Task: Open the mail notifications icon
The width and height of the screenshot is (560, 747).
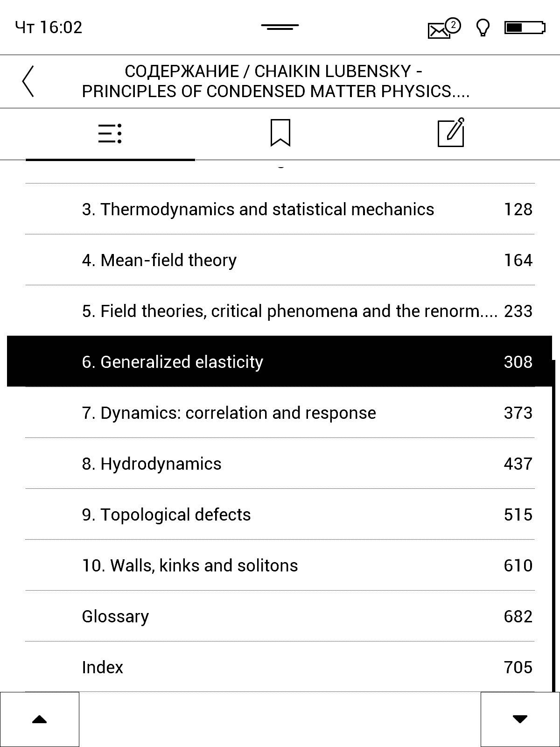Action: [443, 28]
